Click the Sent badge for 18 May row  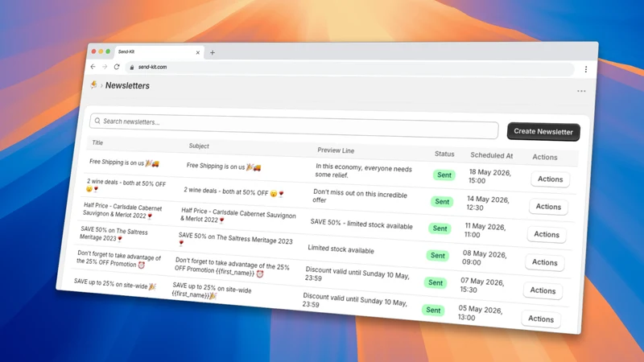pyautogui.click(x=444, y=175)
